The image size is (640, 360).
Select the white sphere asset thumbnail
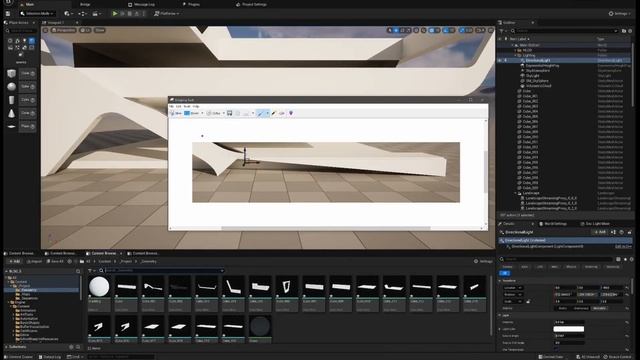pyautogui.click(x=99, y=287)
